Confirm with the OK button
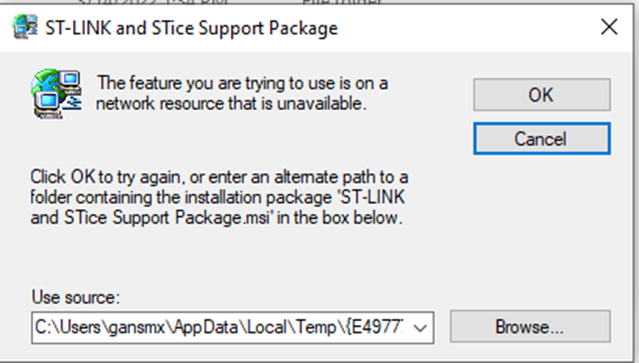The width and height of the screenshot is (639, 363). point(542,95)
